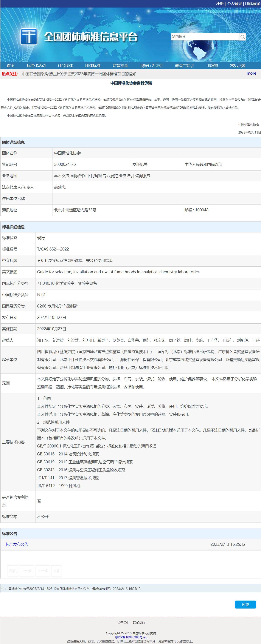Open the 团体标准 menu item
Image resolution: width=261 pixels, height=644 pixels.
(93, 66)
